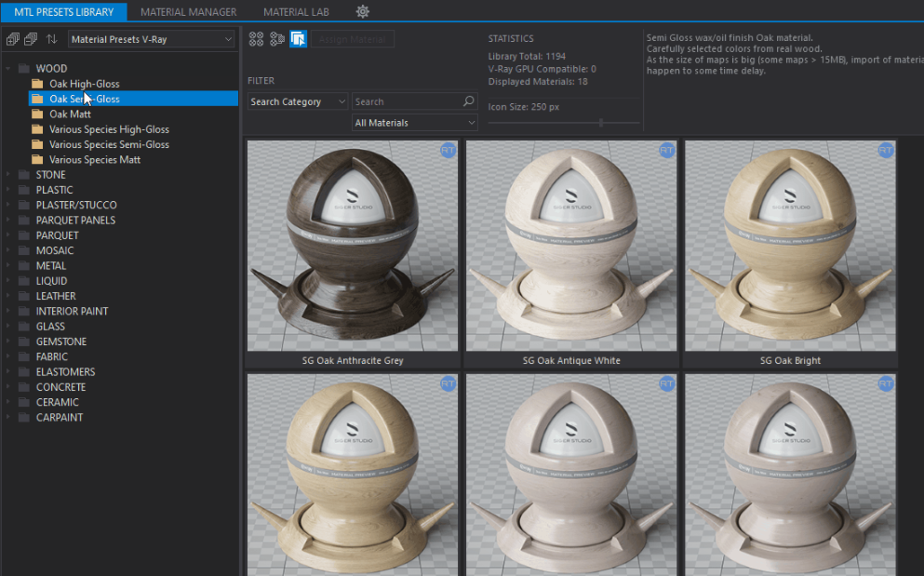Open the All Materials filter dropdown
This screenshot has height=576, width=924.
pos(415,123)
